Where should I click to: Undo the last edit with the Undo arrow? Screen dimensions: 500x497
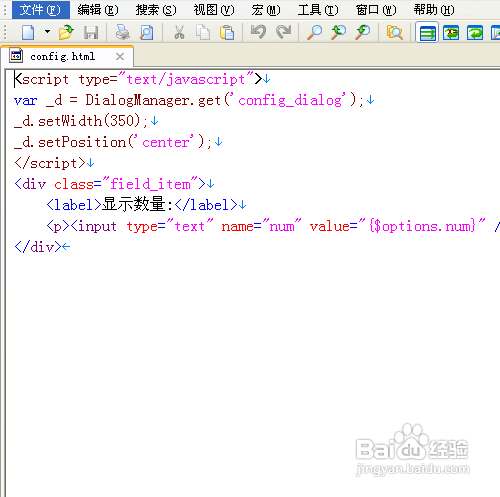(x=258, y=32)
